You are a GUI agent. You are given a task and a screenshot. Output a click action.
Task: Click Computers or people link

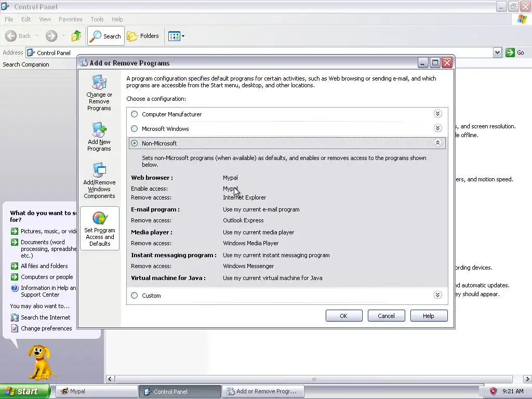coord(47,277)
